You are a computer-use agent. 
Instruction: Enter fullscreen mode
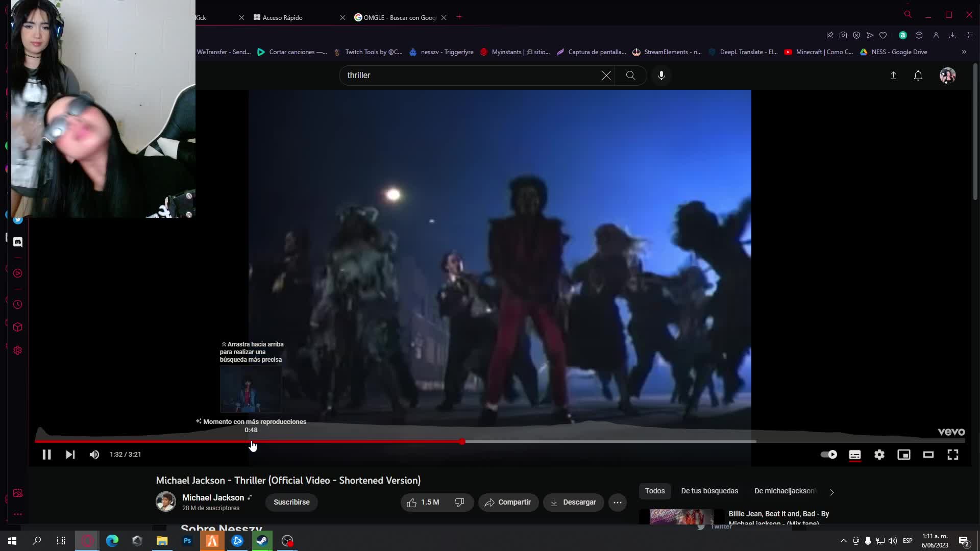point(952,455)
